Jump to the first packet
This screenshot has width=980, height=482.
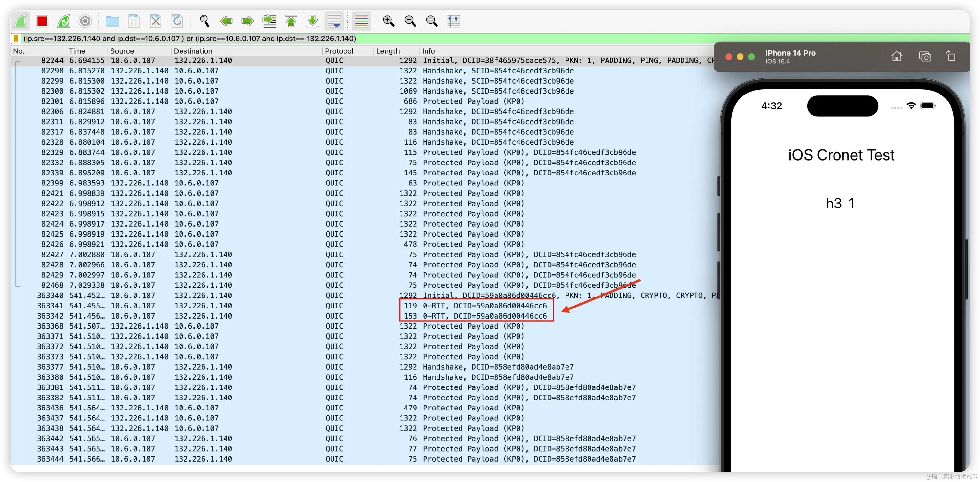pyautogui.click(x=291, y=21)
